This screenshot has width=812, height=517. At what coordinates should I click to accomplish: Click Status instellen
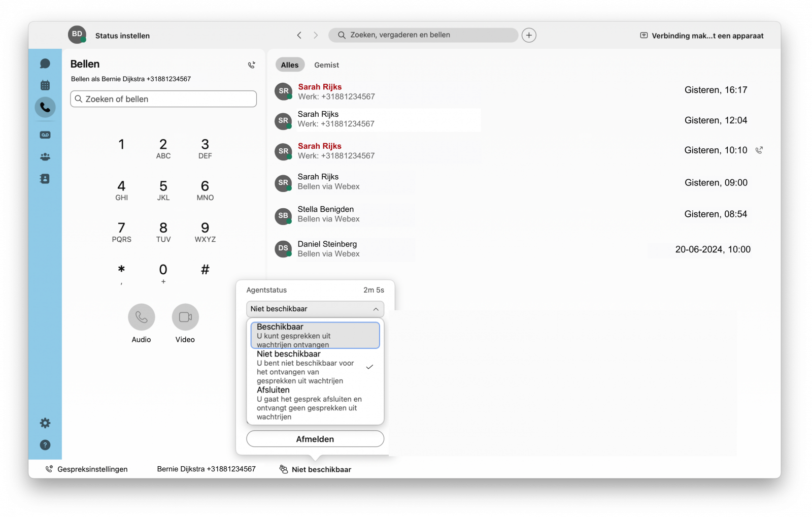(122, 36)
